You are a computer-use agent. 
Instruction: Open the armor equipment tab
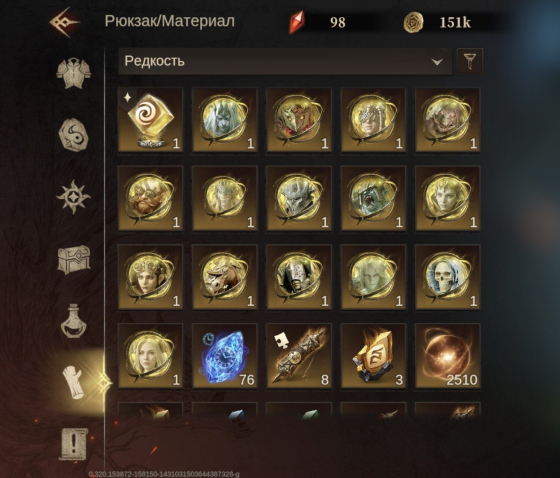point(74,73)
